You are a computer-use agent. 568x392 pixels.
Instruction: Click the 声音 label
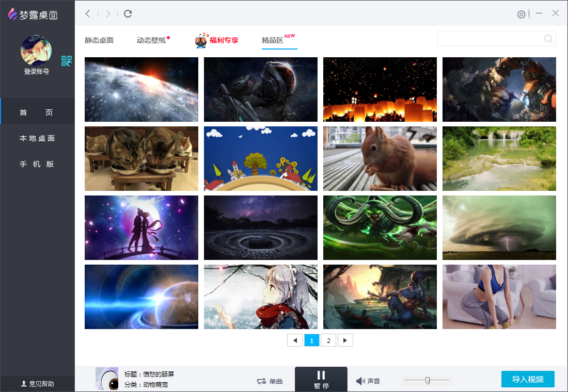point(373,381)
